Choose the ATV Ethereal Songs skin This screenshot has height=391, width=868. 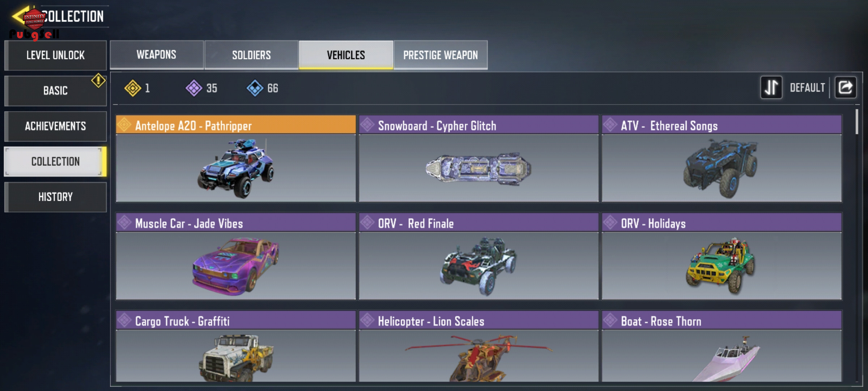click(722, 159)
